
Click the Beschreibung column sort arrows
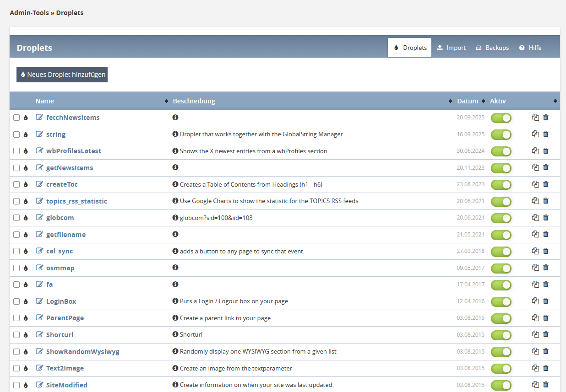[x=451, y=101]
